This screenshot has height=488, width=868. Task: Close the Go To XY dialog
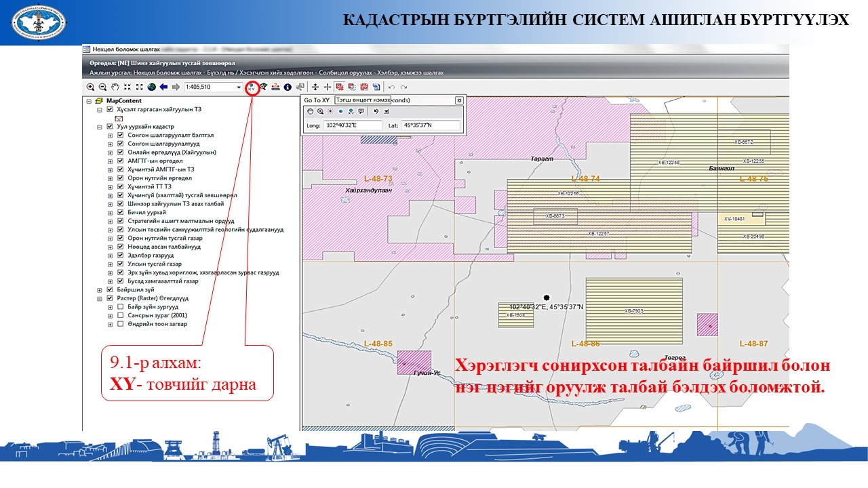tap(458, 100)
